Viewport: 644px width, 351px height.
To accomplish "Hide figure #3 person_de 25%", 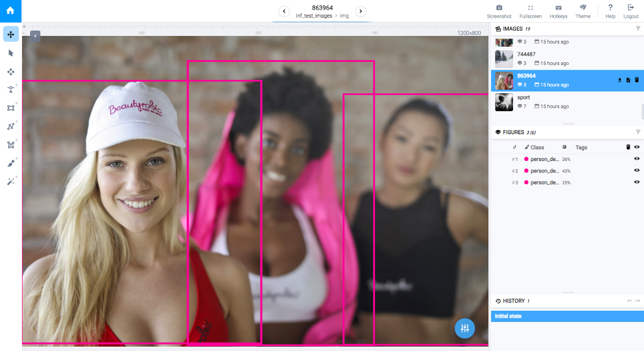I will 637,182.
